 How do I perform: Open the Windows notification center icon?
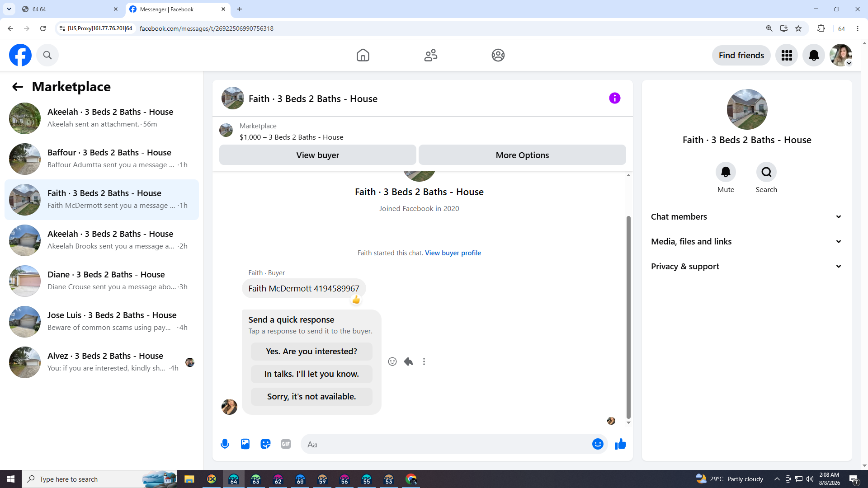854,479
